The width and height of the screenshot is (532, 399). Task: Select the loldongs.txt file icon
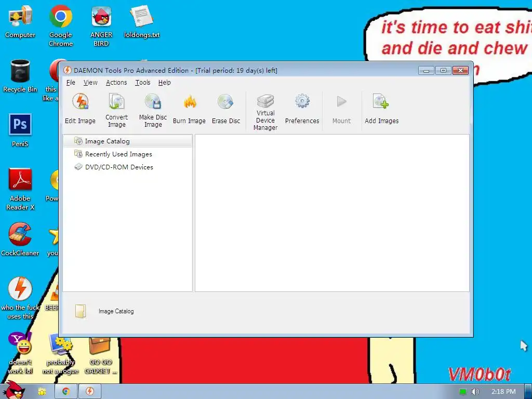[x=142, y=22]
